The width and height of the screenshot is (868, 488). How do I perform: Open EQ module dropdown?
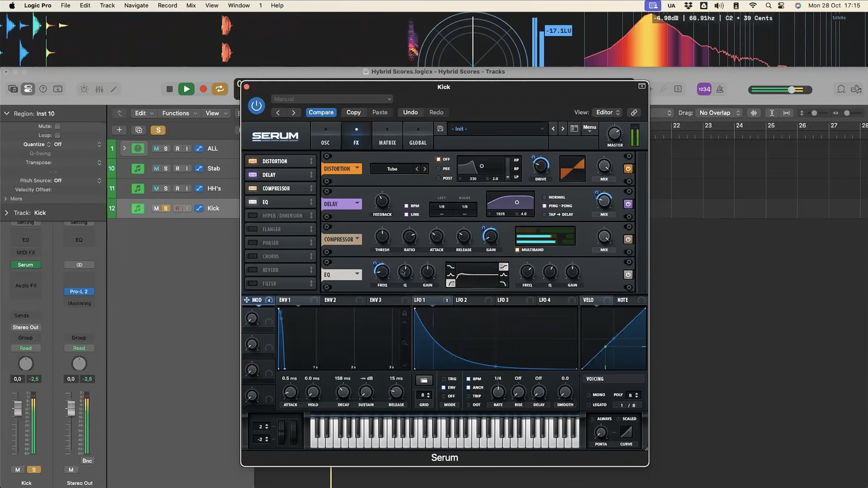341,275
